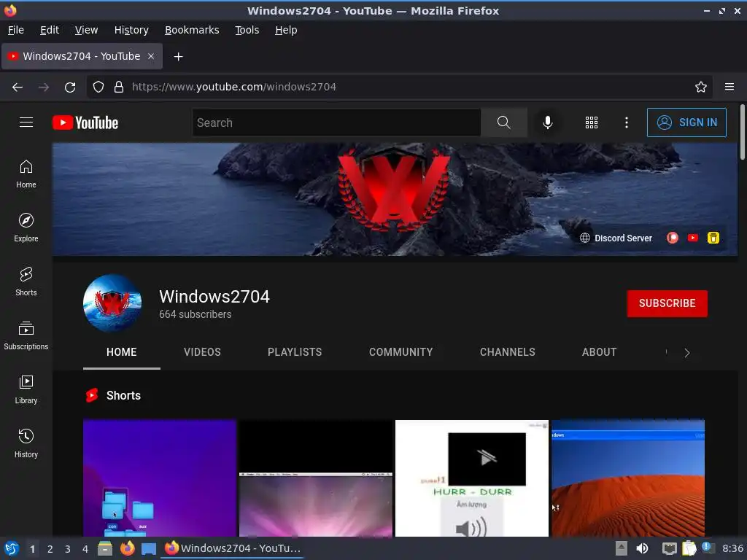Image resolution: width=747 pixels, height=560 pixels.
Task: Open the Tools menu
Action: [x=247, y=30]
